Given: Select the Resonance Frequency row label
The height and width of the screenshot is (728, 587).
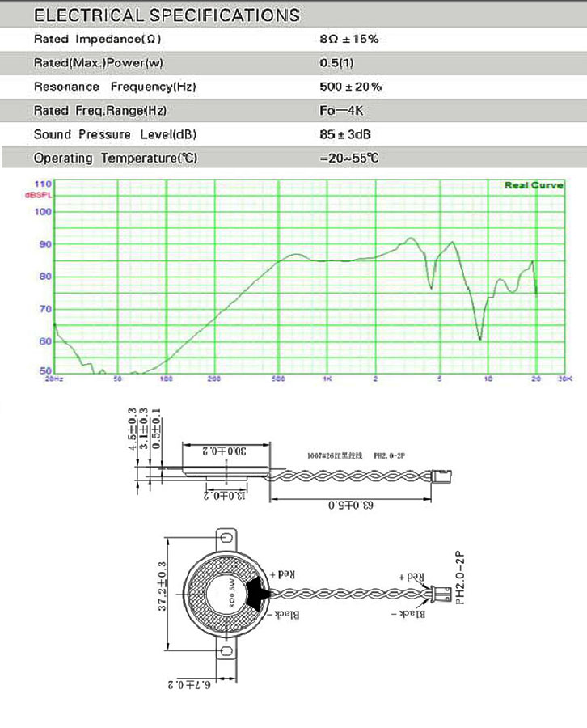Looking at the screenshot, I should 115,87.
